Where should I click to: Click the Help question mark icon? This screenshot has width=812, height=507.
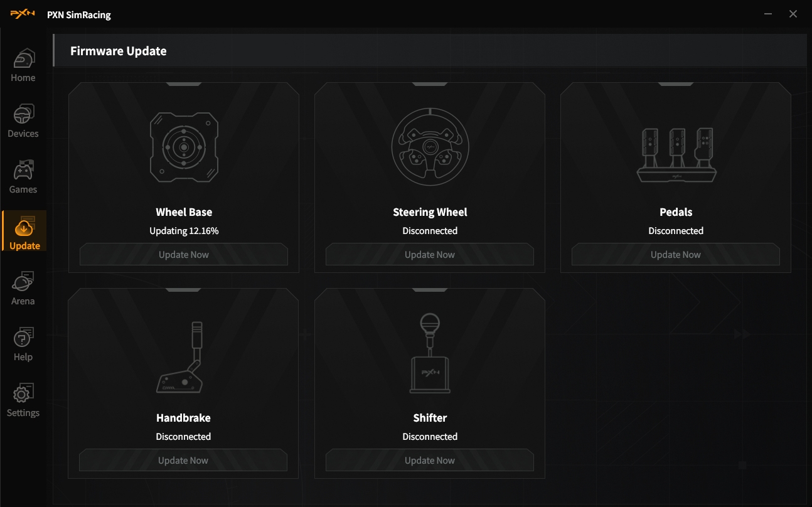(23, 339)
